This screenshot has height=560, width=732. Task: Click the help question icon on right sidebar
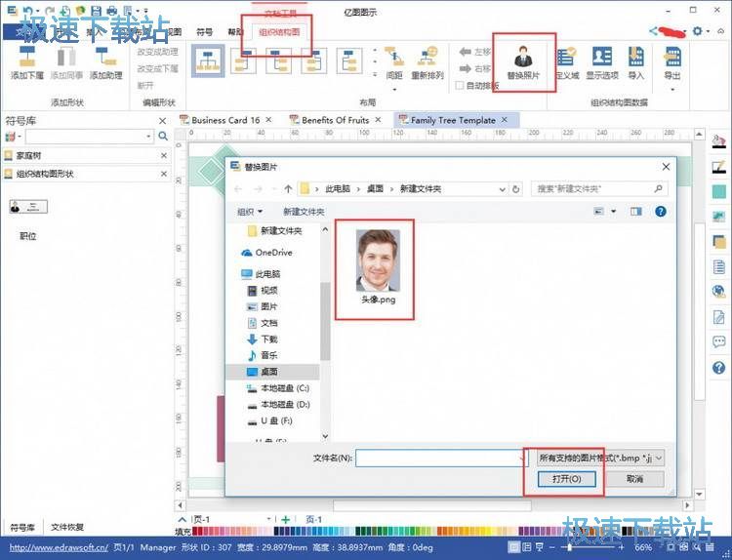719,368
